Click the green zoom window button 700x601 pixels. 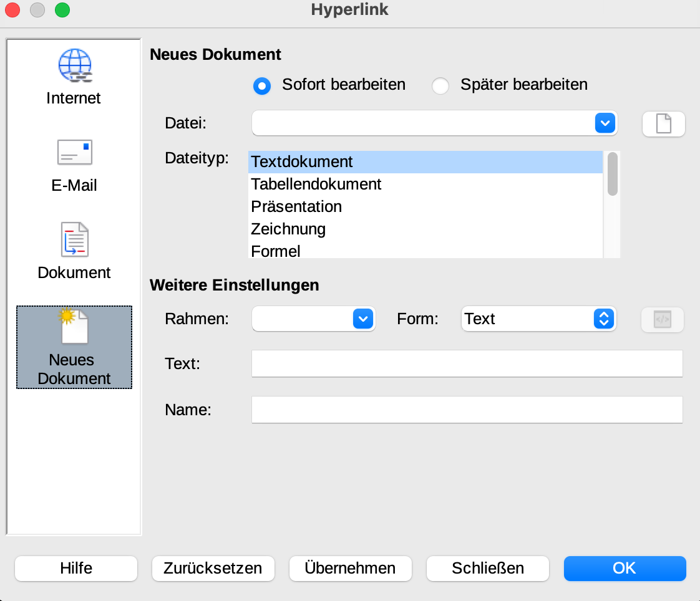click(62, 10)
